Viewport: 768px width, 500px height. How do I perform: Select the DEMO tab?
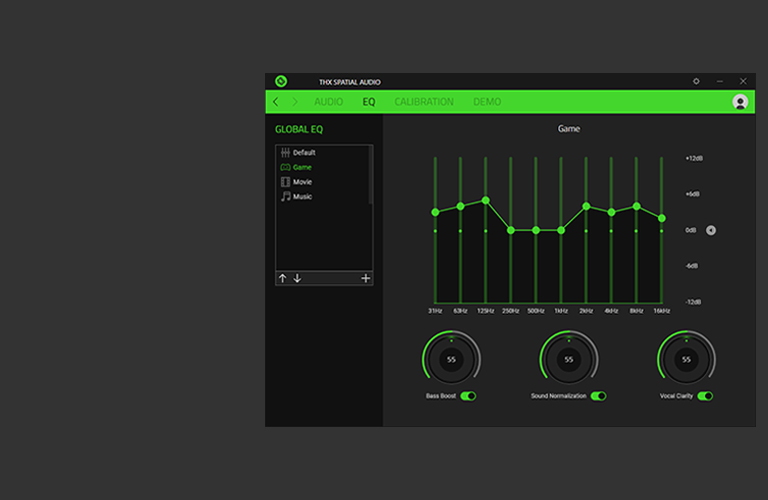tap(487, 102)
